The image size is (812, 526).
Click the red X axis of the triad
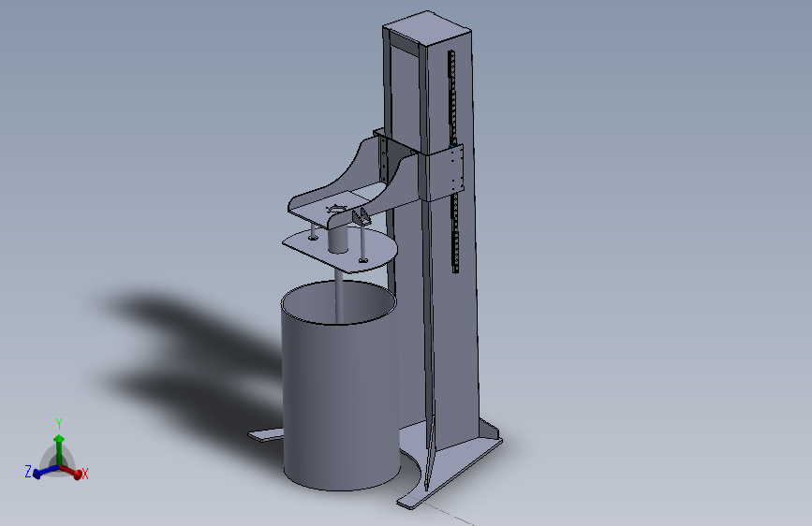point(72,472)
